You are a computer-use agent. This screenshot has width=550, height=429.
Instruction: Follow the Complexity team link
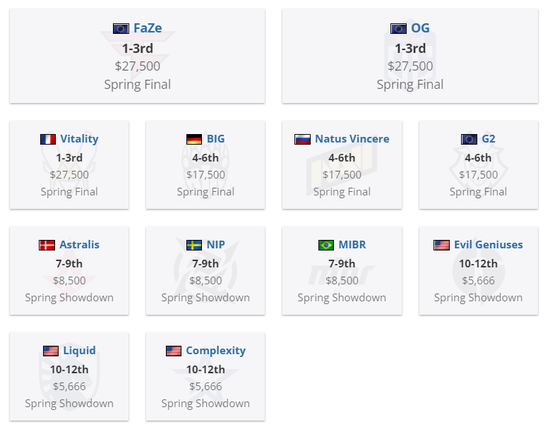pyautogui.click(x=216, y=350)
